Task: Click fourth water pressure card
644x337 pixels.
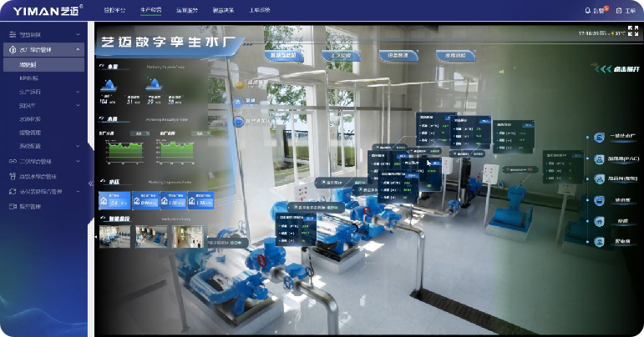Action: click(x=200, y=200)
